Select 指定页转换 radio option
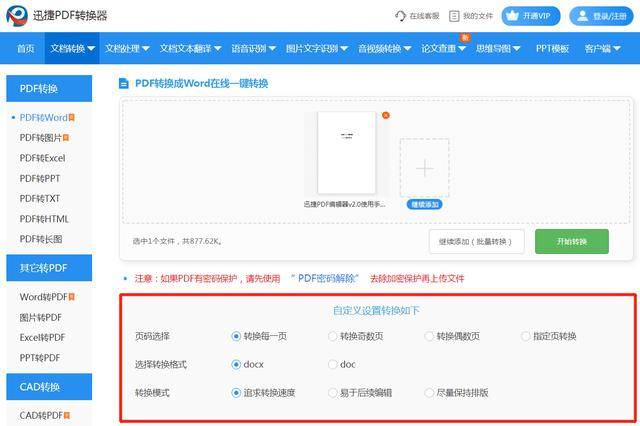This screenshot has width=640, height=426. [526, 336]
